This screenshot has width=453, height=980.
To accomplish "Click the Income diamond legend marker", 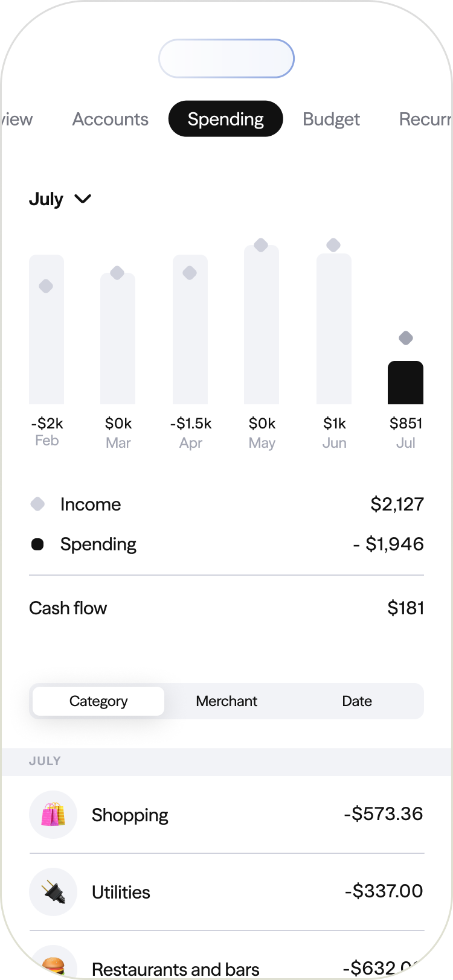I will click(37, 504).
